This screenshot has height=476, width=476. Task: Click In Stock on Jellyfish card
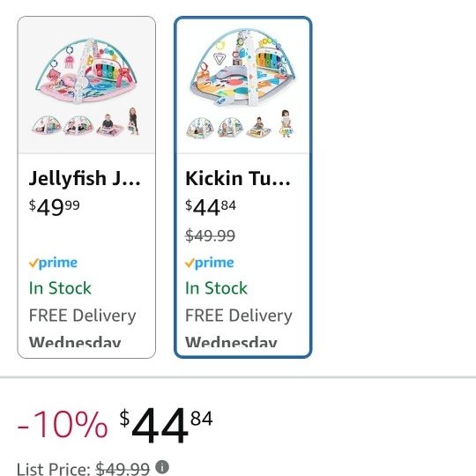[x=60, y=287]
